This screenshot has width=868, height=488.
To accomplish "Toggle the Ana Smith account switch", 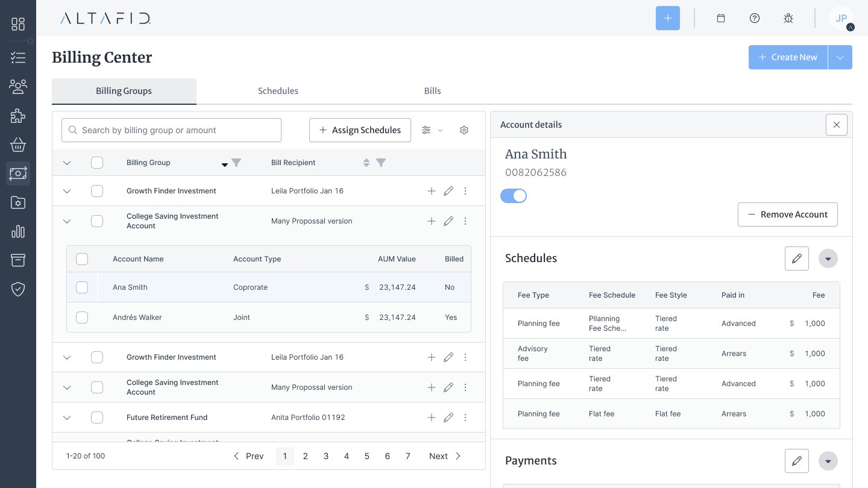I will pyautogui.click(x=514, y=196).
